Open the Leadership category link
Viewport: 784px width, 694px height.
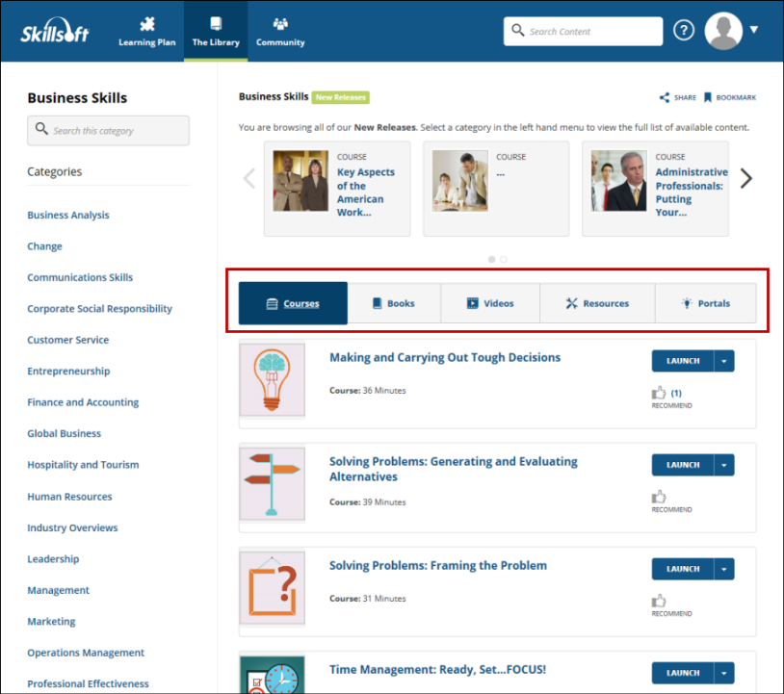pyautogui.click(x=53, y=559)
